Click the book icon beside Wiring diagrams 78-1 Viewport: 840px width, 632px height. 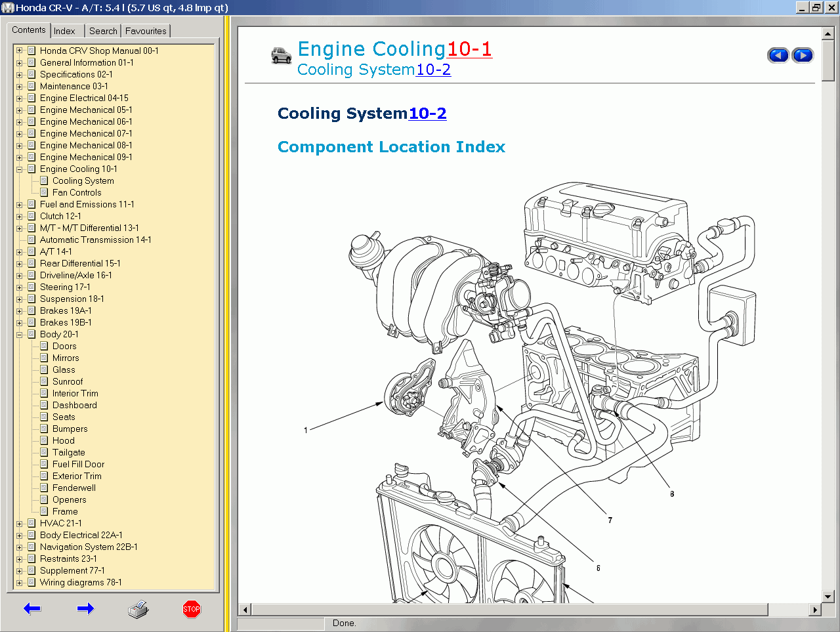coord(31,582)
